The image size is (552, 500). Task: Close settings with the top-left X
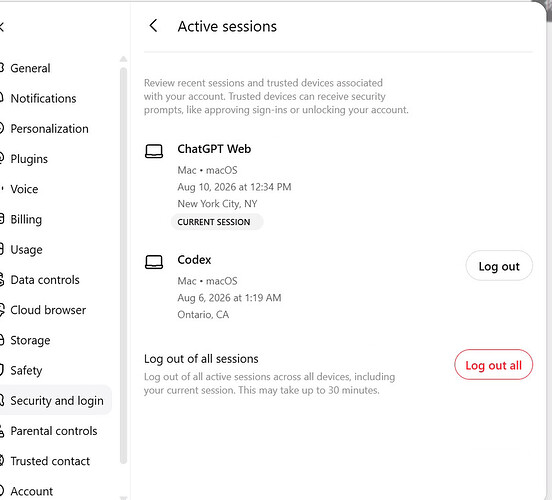click(1, 26)
